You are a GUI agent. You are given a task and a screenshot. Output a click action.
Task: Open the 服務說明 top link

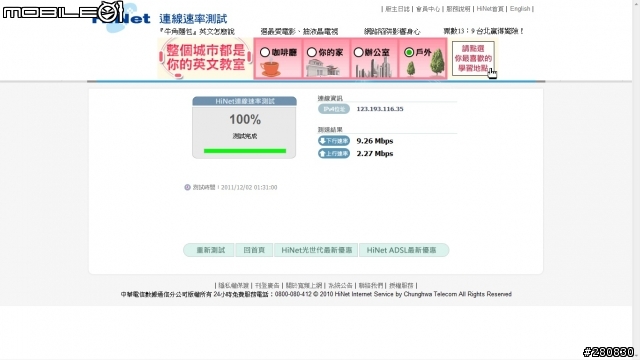pos(458,9)
